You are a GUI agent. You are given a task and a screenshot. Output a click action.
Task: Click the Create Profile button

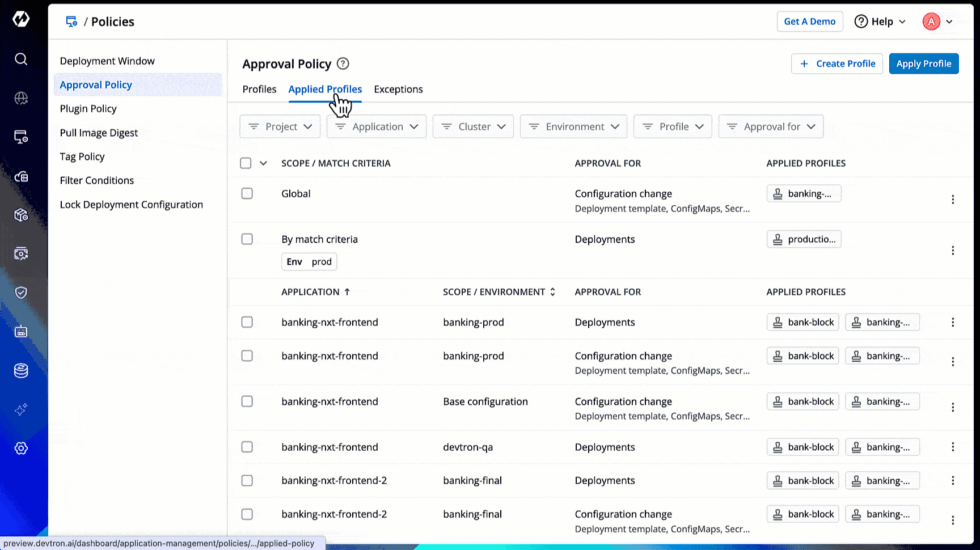pos(837,64)
